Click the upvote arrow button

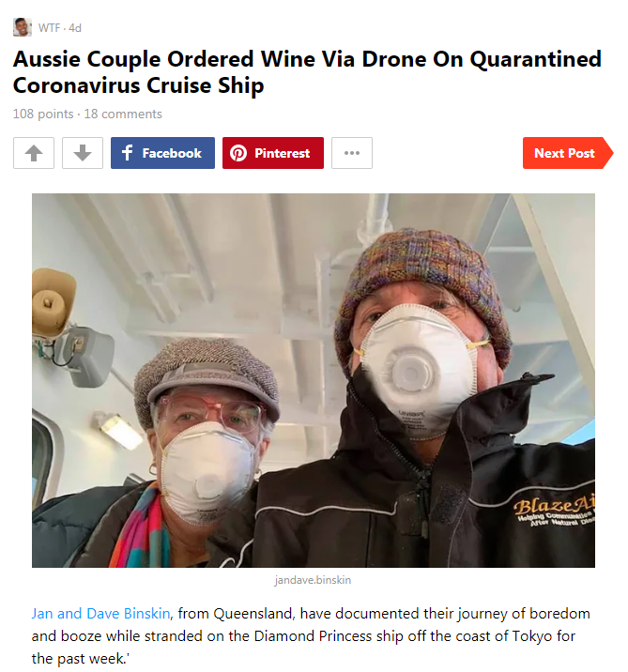pos(34,153)
